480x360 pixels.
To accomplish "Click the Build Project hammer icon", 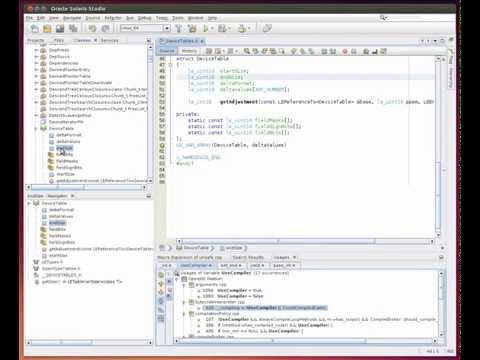I will click(179, 29).
